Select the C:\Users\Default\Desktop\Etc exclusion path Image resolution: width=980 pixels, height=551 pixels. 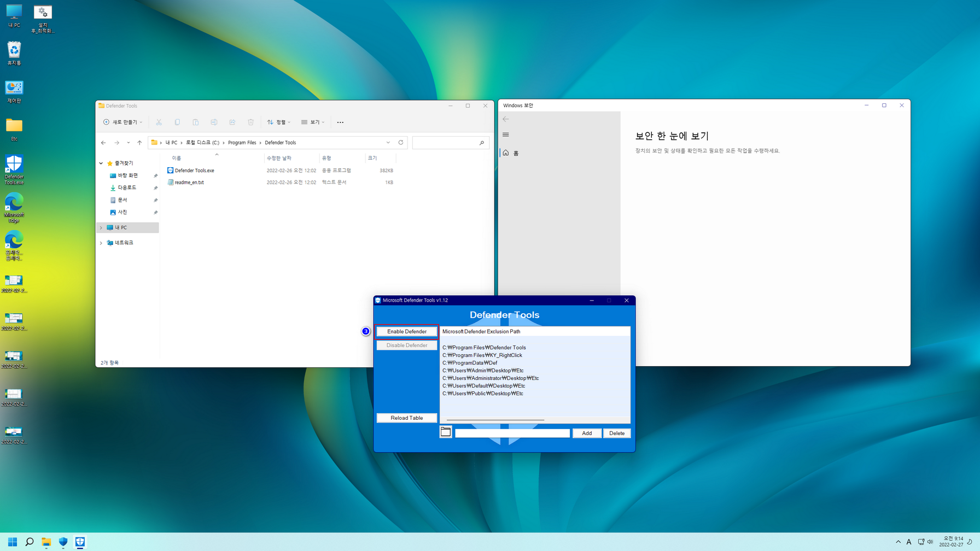pyautogui.click(x=483, y=386)
